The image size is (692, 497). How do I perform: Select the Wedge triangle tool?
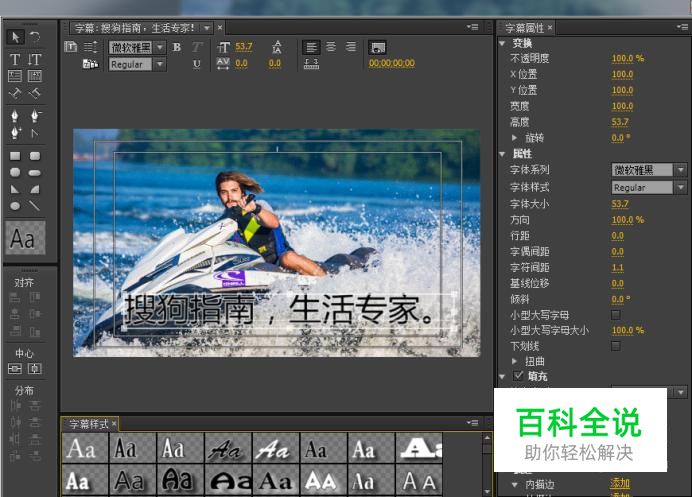coord(15,189)
